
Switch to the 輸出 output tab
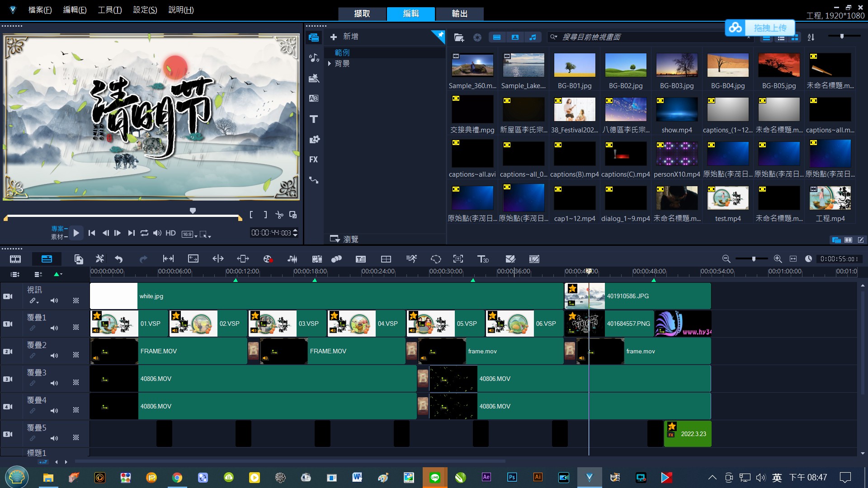pos(460,14)
